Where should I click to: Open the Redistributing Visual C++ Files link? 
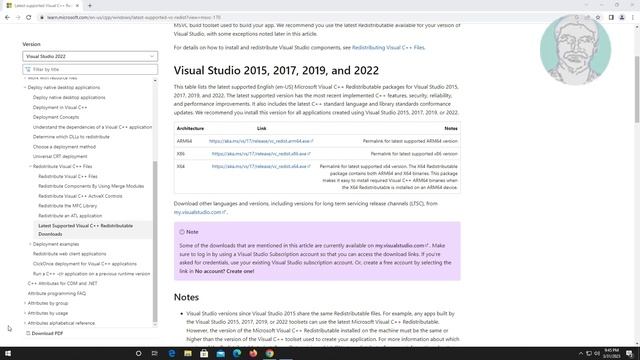point(388,48)
